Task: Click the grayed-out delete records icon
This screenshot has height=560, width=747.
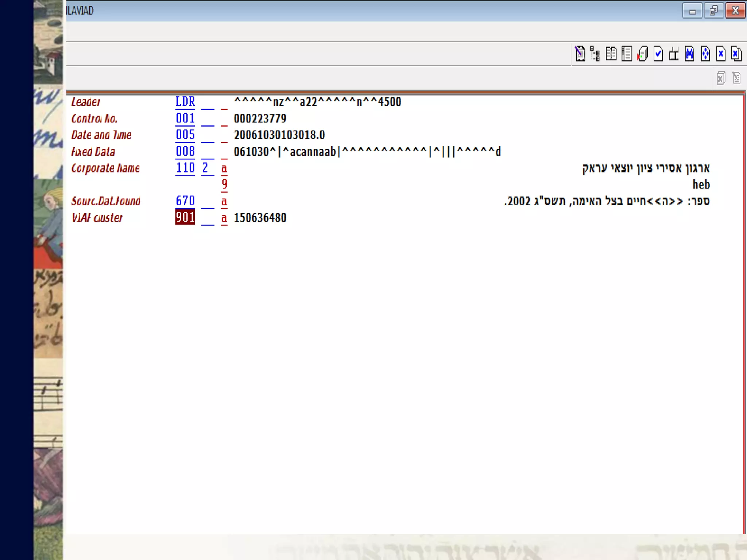Action: pyautogui.click(x=721, y=78)
